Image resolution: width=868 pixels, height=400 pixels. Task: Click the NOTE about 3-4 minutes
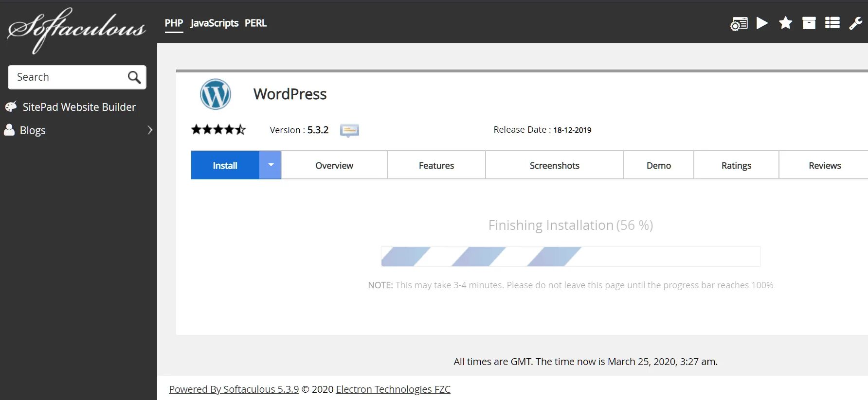[570, 285]
